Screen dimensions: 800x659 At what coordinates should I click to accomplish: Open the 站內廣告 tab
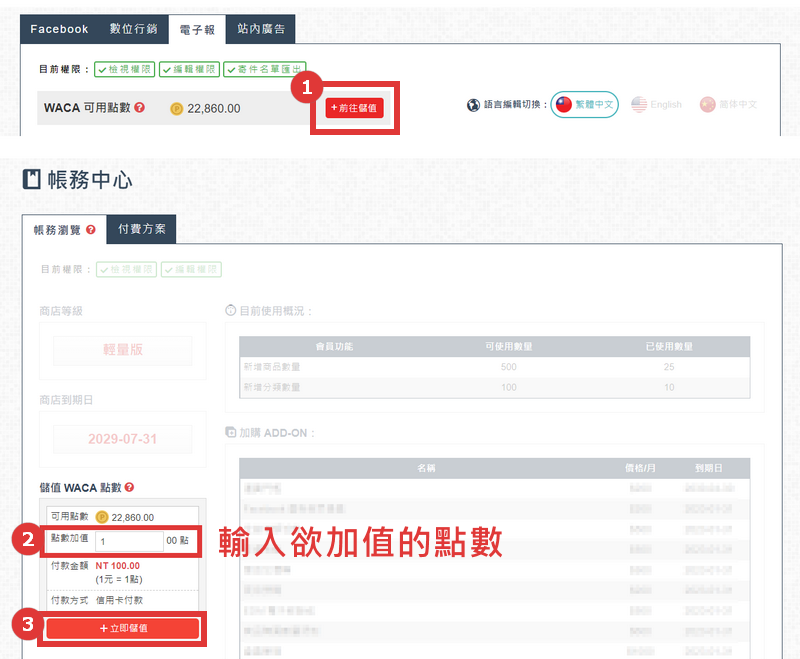point(261,29)
